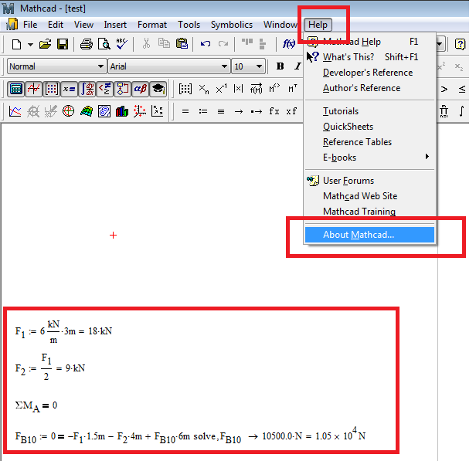Click the Redo arrow icon
The image size is (476, 461).
223,44
